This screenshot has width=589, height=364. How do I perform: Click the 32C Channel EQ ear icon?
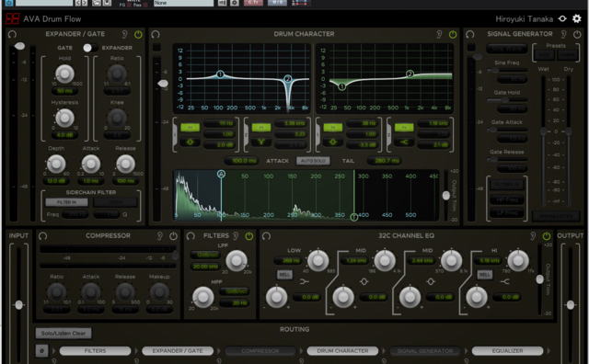(533, 236)
